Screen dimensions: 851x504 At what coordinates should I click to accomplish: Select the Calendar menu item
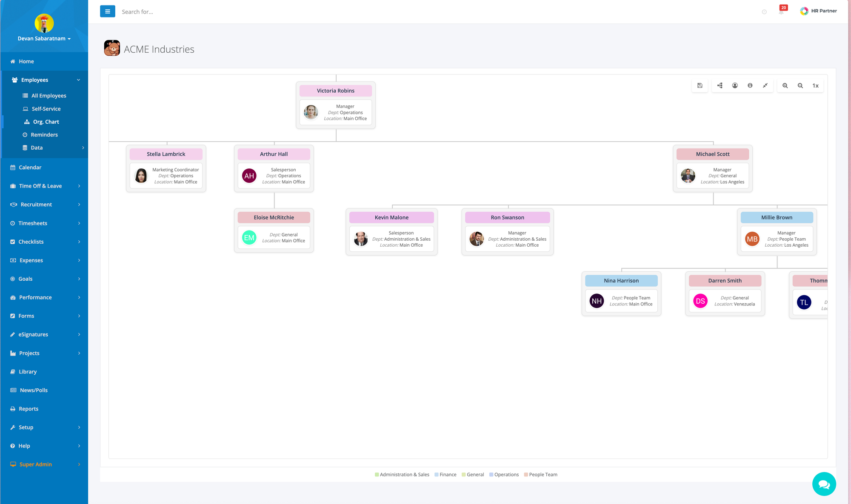(x=30, y=168)
